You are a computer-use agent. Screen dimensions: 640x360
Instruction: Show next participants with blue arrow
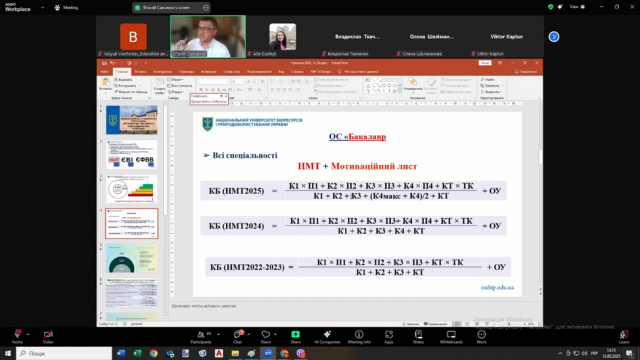[x=554, y=37]
